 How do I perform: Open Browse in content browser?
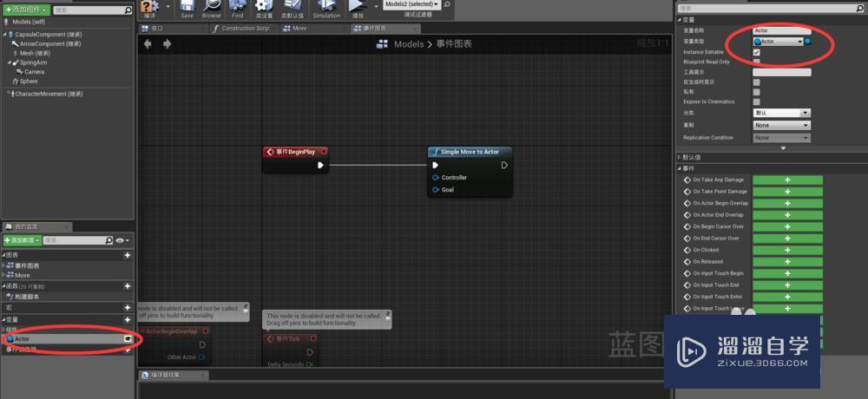[x=212, y=7]
